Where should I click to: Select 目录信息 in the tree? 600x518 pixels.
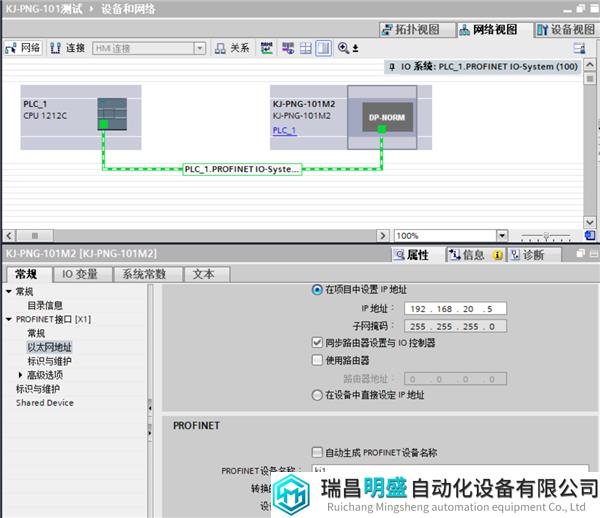[x=45, y=305]
